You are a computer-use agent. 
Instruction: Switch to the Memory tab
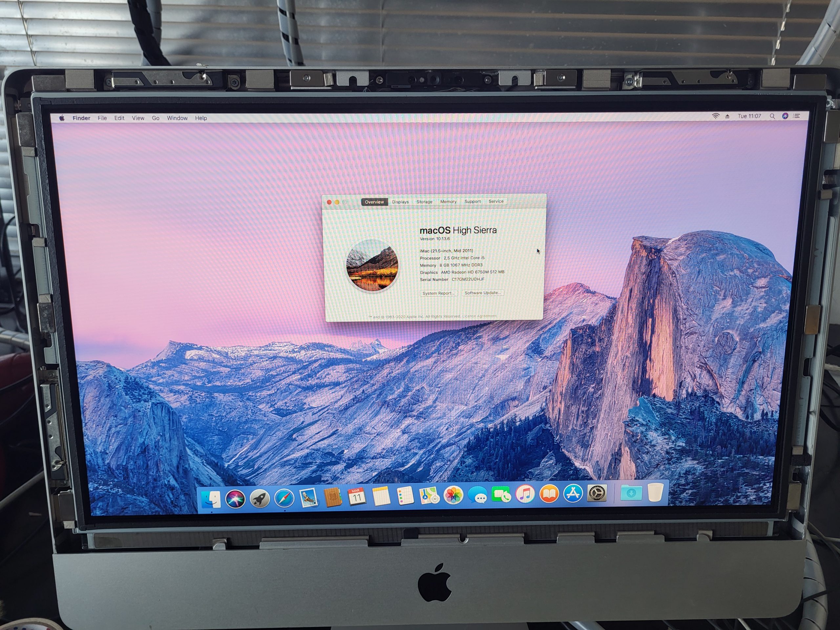point(449,202)
